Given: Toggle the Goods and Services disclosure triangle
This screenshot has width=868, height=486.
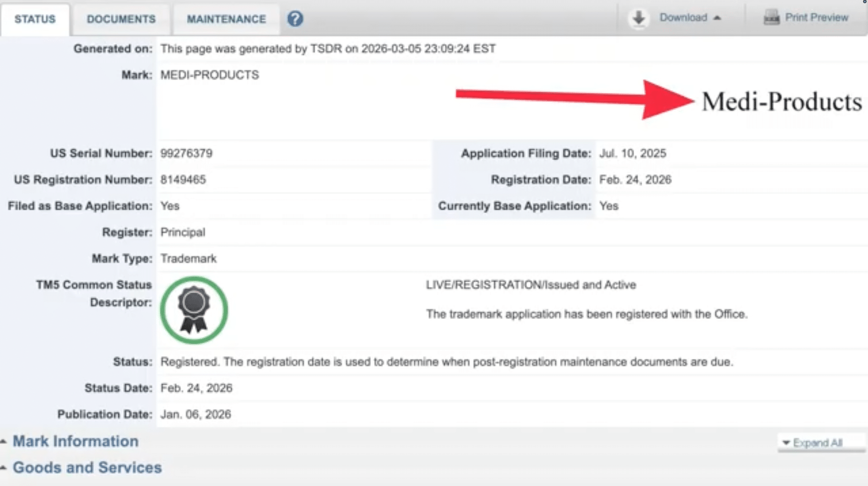Looking at the screenshot, I should click(x=4, y=467).
